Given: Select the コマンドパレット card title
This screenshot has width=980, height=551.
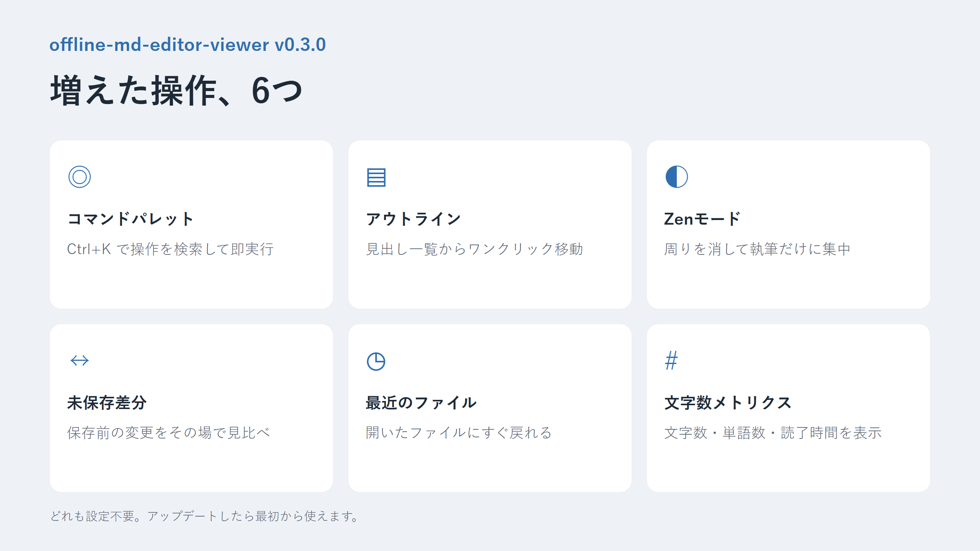Looking at the screenshot, I should click(131, 219).
